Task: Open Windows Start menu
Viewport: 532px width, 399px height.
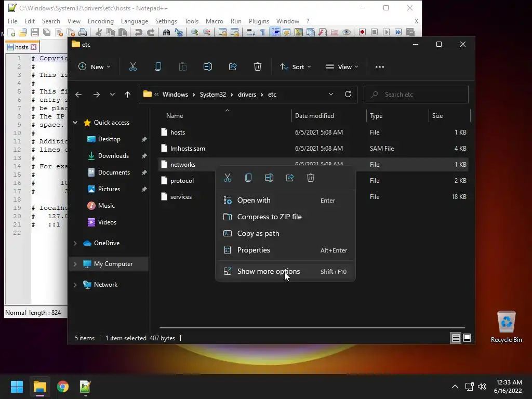Action: [x=17, y=387]
